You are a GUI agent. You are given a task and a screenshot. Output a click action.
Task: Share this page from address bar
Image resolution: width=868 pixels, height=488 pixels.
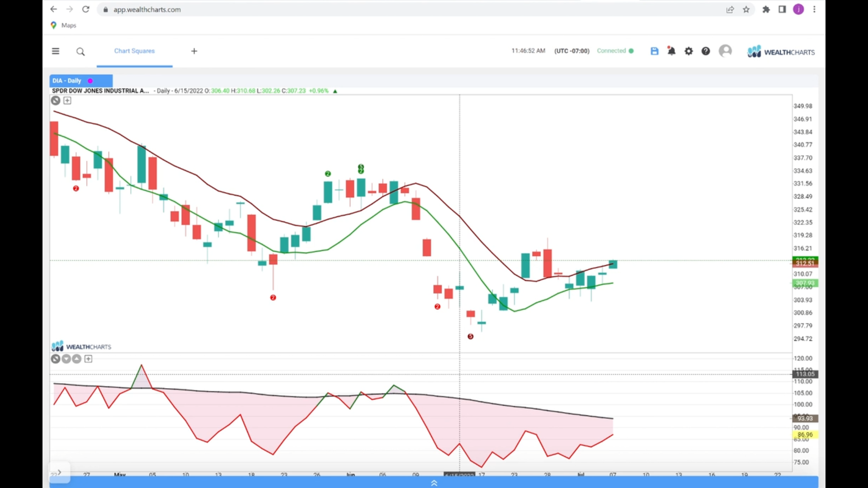pos(730,9)
